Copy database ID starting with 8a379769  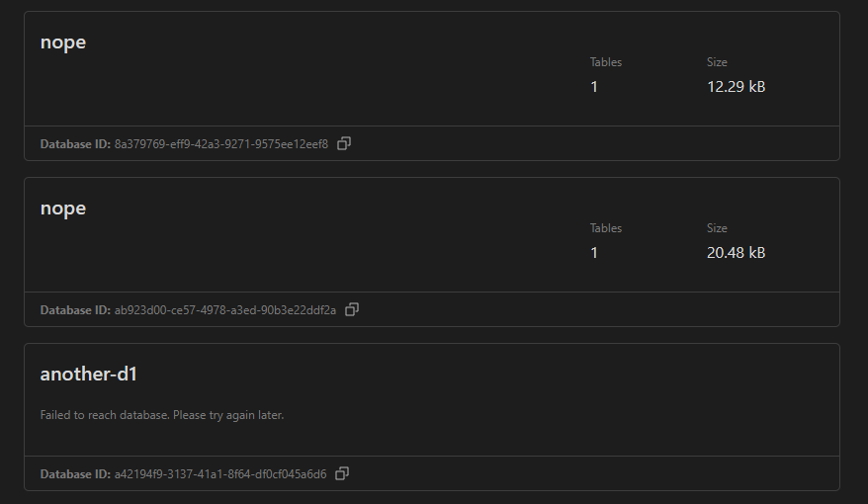344,143
